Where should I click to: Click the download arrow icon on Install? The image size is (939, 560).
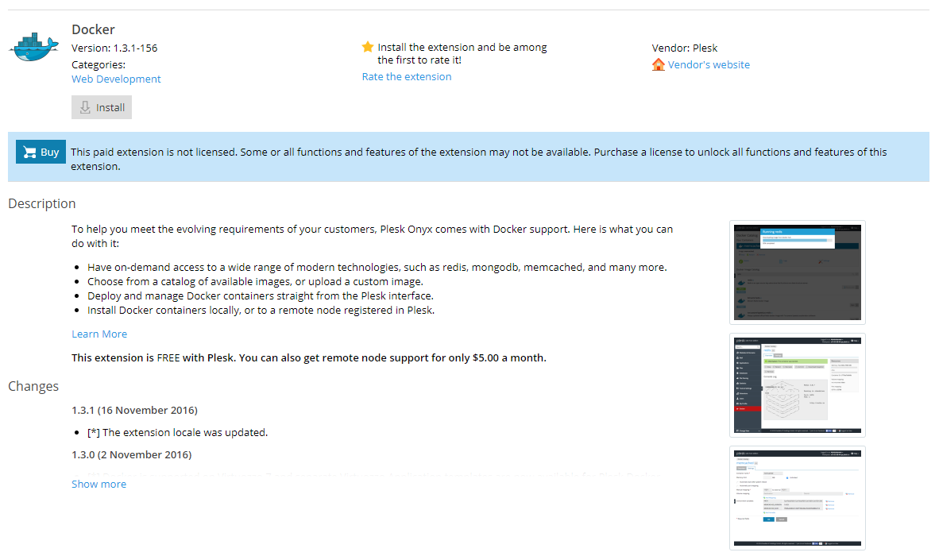(85, 107)
